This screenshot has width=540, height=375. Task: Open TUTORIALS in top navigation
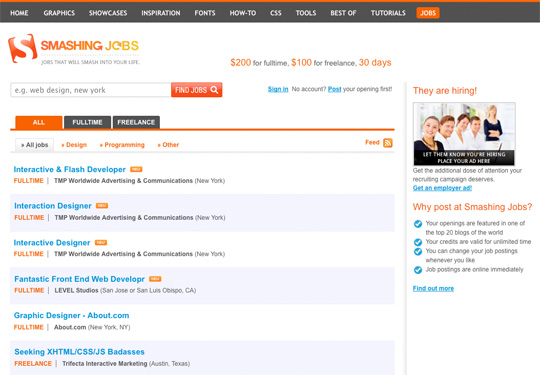pos(388,13)
